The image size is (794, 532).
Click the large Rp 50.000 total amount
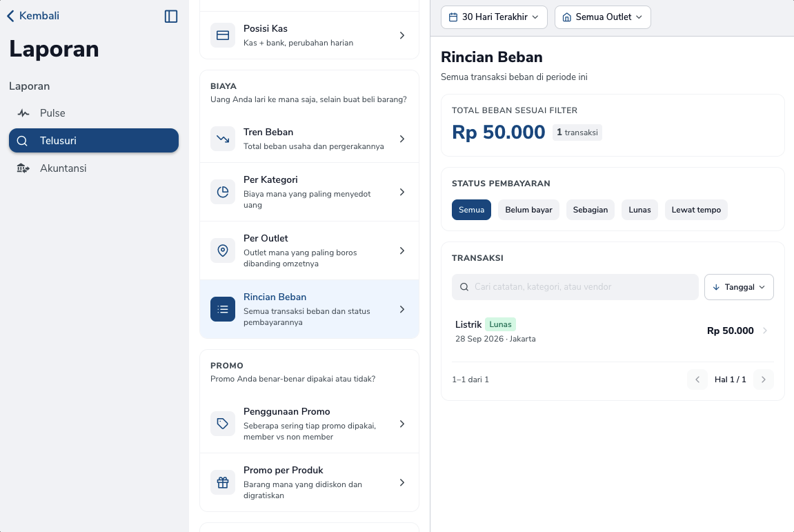point(498,132)
